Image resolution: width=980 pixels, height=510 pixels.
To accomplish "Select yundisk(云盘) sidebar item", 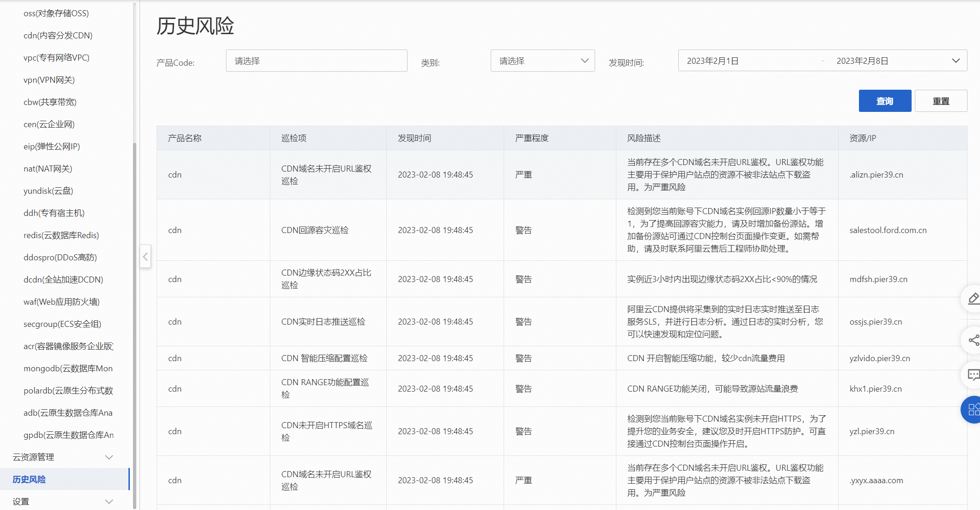I will click(x=49, y=191).
